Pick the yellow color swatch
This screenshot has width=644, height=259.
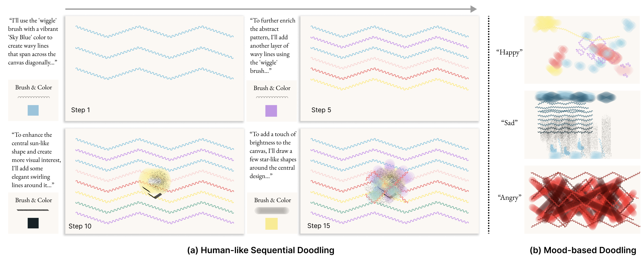(271, 224)
